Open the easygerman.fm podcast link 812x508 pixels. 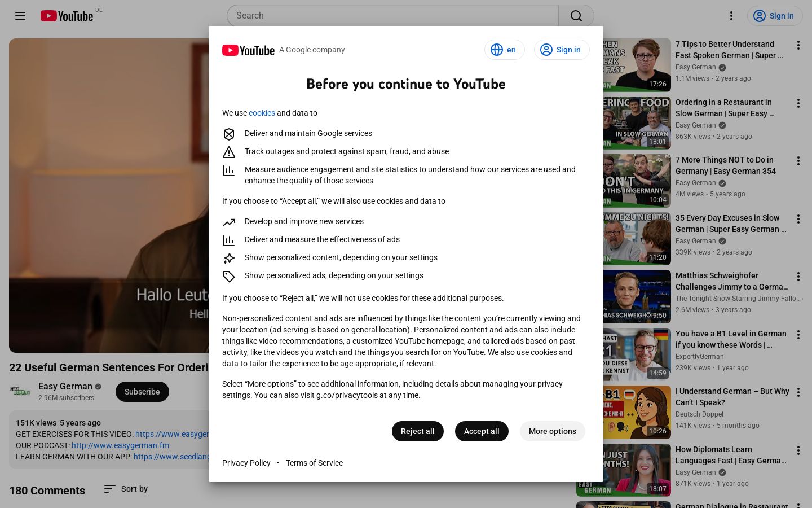(120, 445)
